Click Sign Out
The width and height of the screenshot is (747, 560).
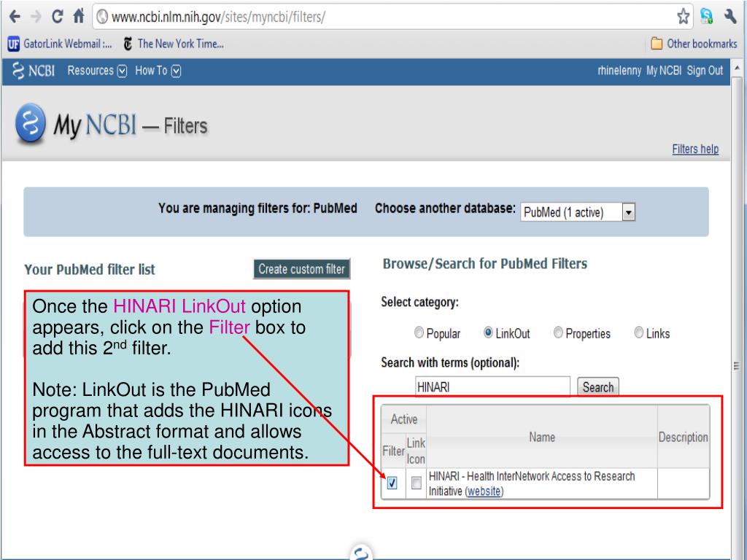[x=705, y=71]
